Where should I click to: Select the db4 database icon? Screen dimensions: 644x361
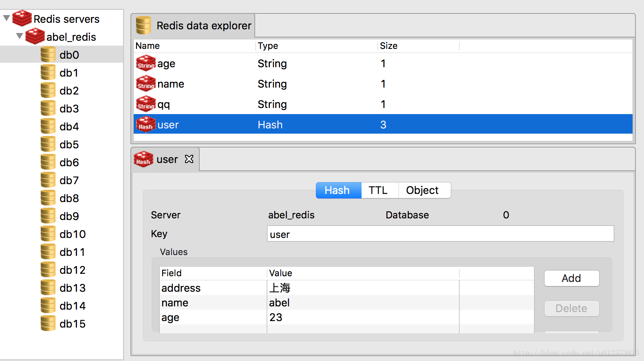click(48, 126)
